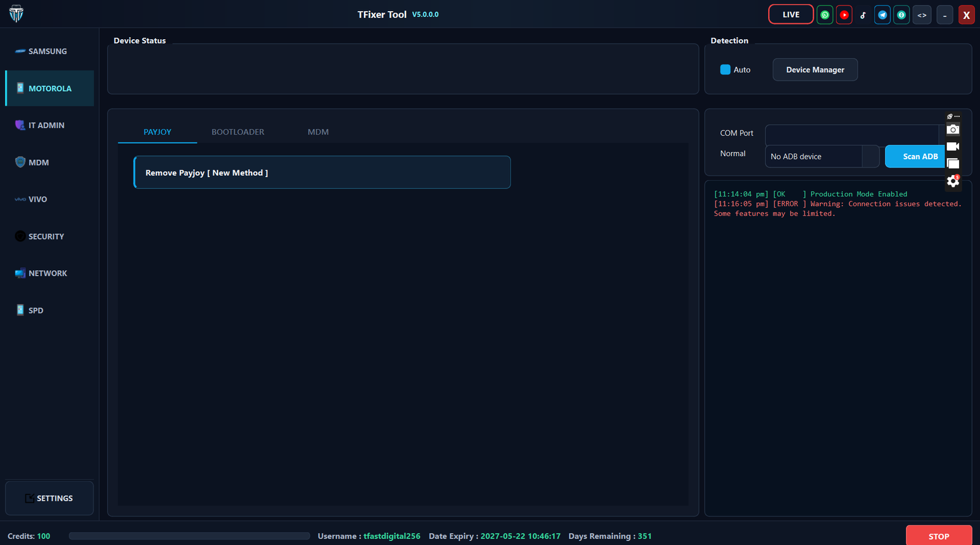Open the TikTok icon in title bar
This screenshot has width=980, height=545.
click(863, 15)
